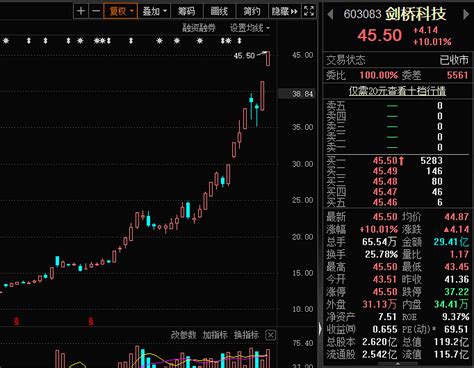Go to previous stock with left arrow

(x=331, y=14)
